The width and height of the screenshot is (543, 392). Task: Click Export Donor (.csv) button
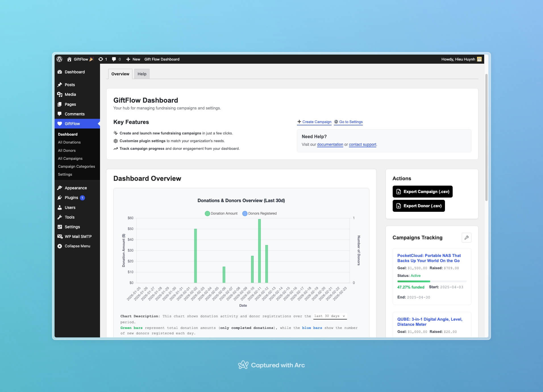tap(419, 206)
